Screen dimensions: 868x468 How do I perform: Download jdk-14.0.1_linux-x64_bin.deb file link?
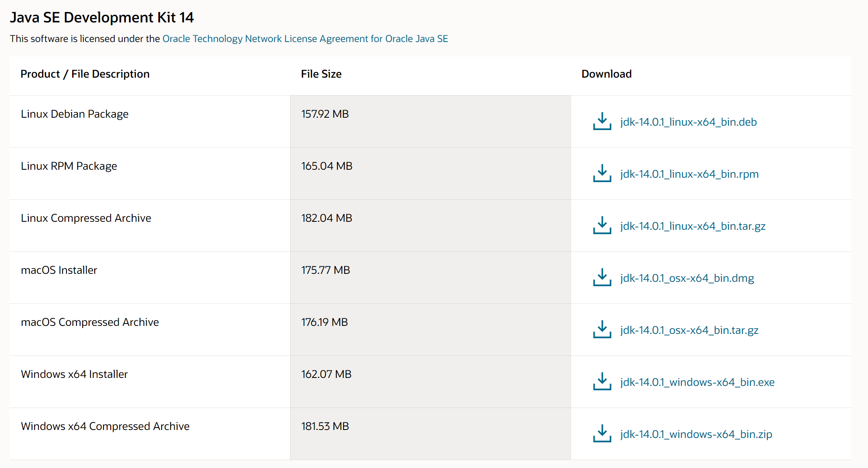688,122
